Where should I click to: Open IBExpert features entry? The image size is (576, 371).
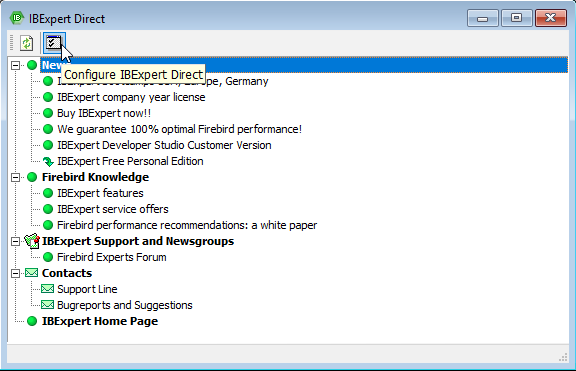coord(100,193)
